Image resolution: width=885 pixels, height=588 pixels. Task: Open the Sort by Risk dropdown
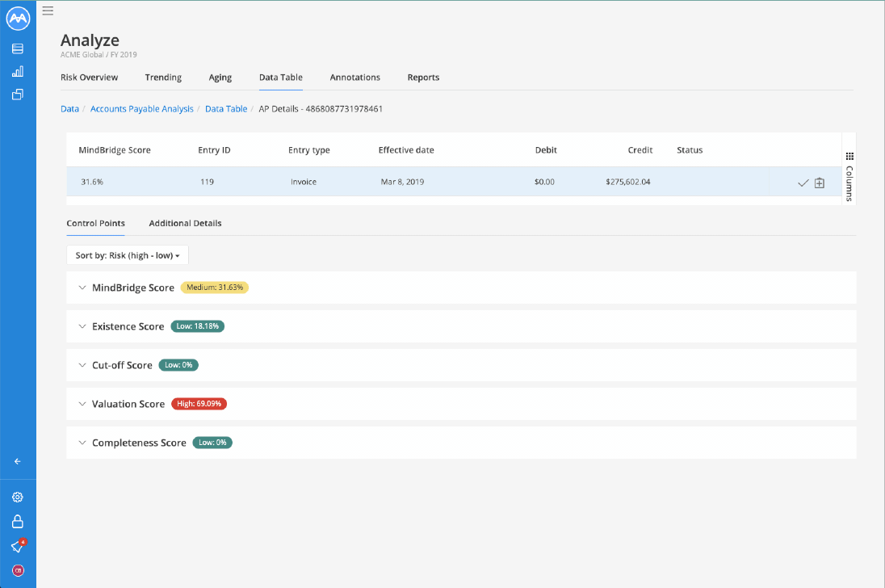[128, 255]
